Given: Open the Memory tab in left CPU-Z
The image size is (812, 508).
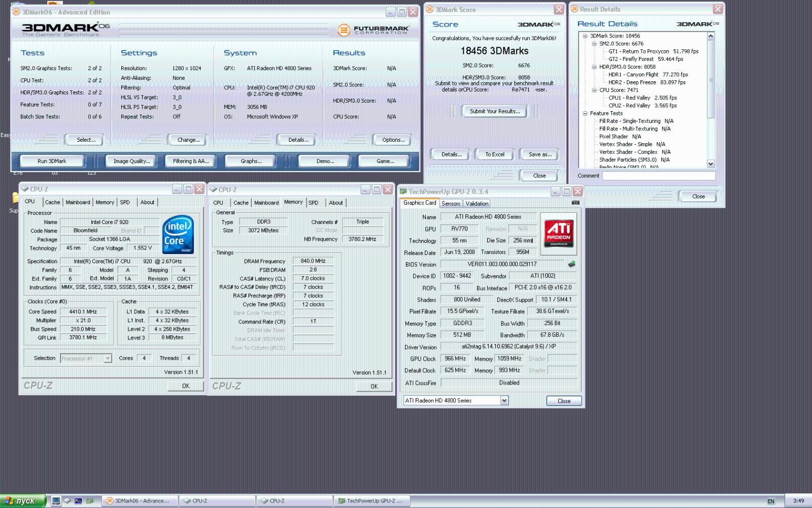Looking at the screenshot, I should click(105, 202).
